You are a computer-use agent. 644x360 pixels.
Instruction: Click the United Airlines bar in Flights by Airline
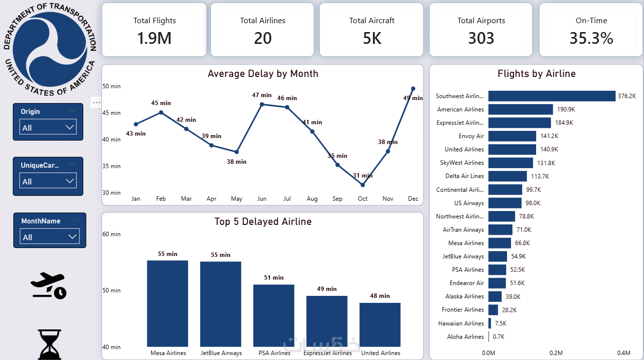(x=512, y=149)
